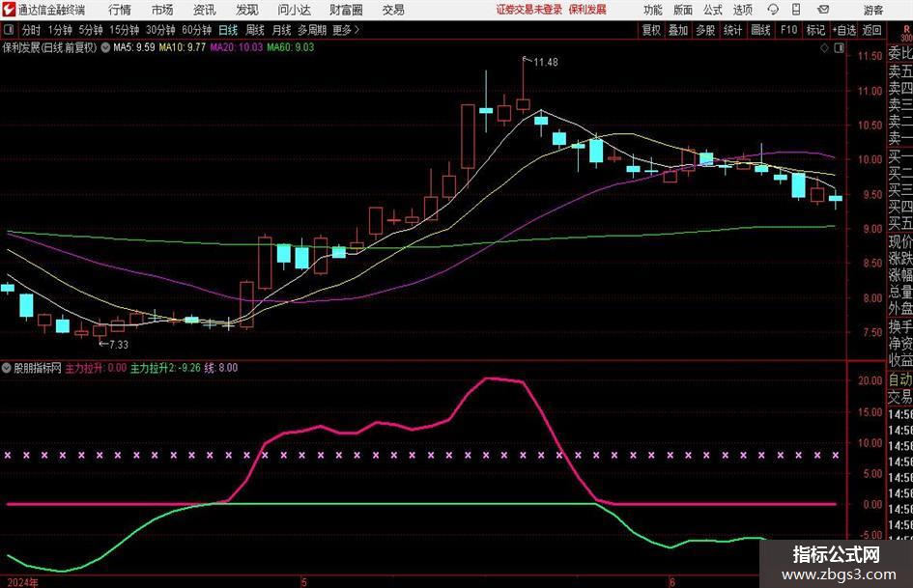Click the month 6 marker on time axis
913x588 pixels.
671,582
